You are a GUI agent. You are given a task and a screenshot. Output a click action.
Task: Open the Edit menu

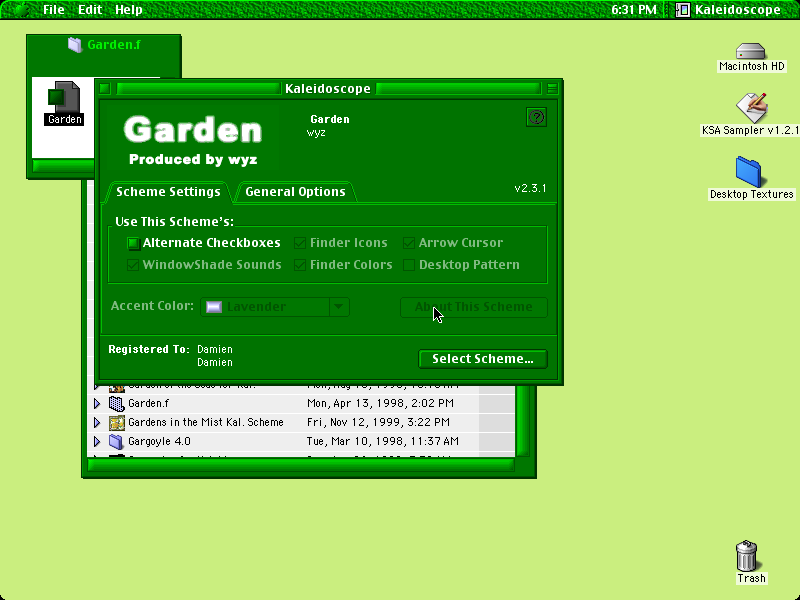click(x=90, y=10)
